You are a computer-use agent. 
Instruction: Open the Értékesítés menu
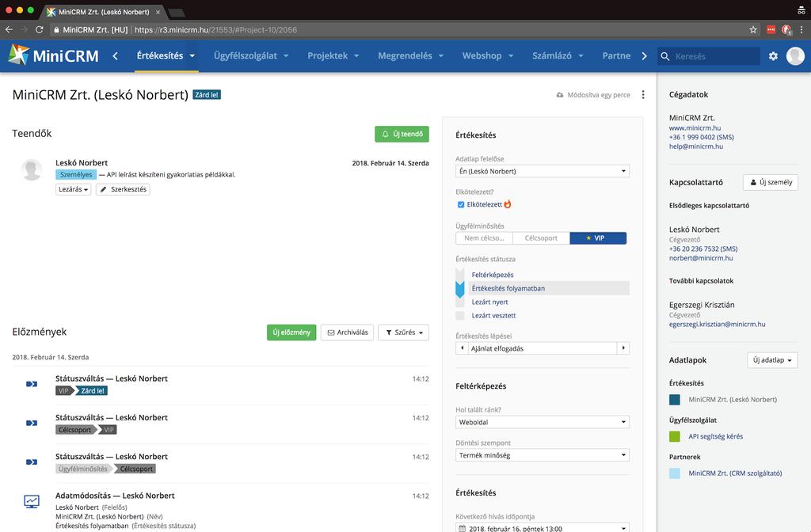pos(166,56)
